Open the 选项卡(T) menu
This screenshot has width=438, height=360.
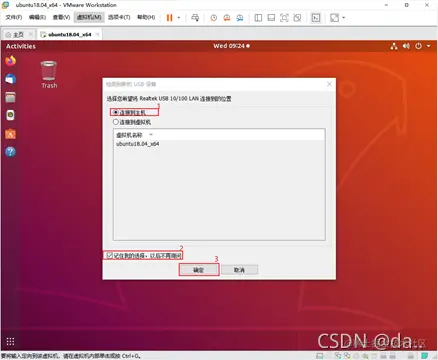click(119, 17)
